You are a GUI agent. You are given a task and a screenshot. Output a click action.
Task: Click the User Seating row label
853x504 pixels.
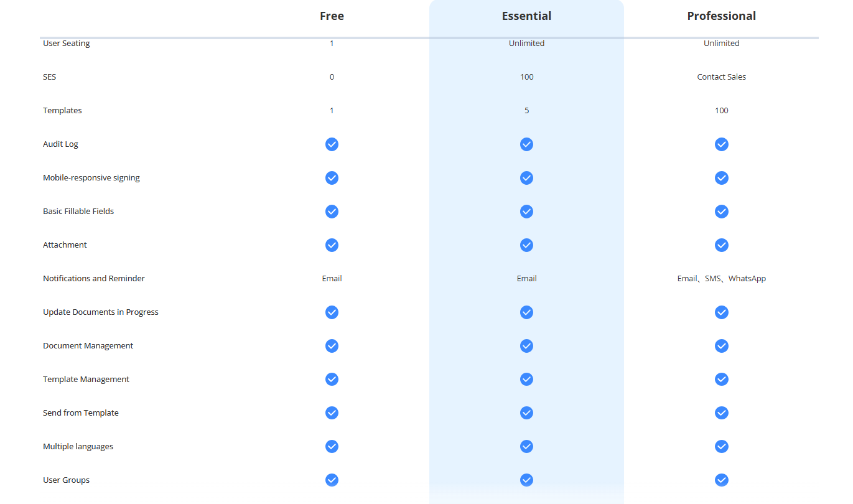click(x=67, y=44)
